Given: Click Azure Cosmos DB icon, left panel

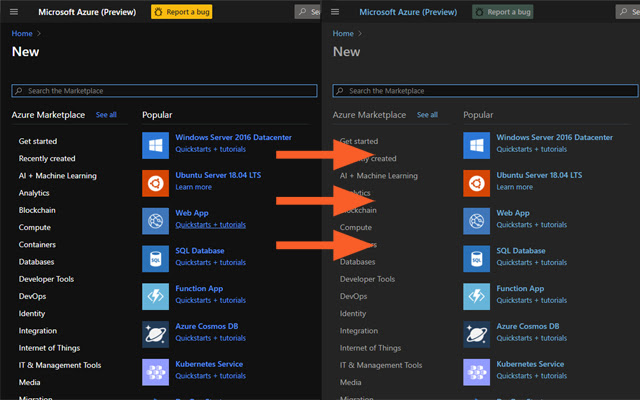Looking at the screenshot, I should [156, 334].
